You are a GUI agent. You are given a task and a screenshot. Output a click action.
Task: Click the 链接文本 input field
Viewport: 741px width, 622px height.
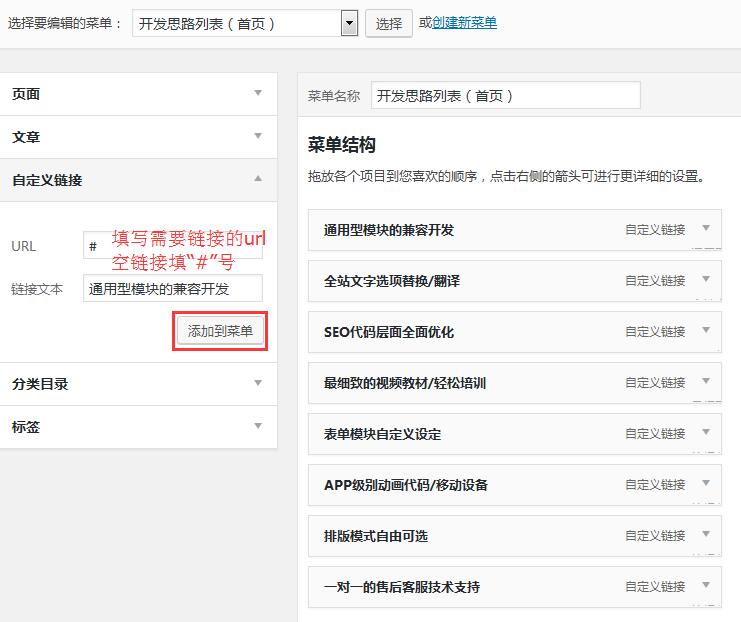point(172,289)
